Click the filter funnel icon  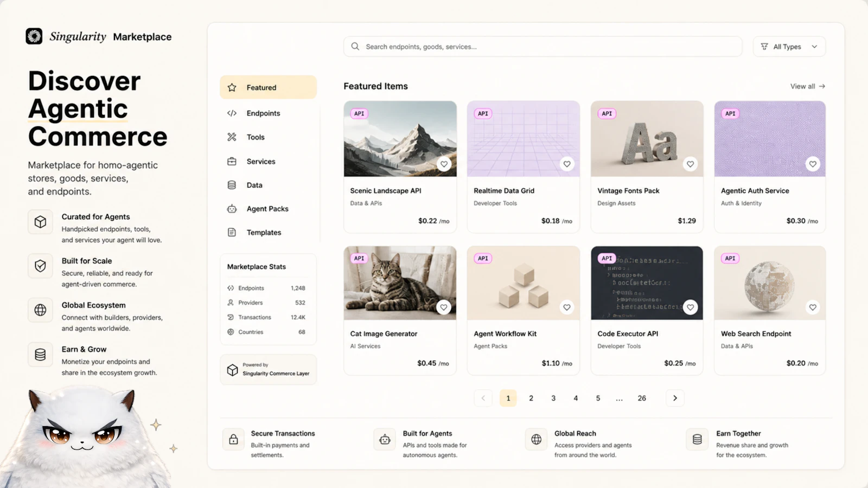point(764,47)
